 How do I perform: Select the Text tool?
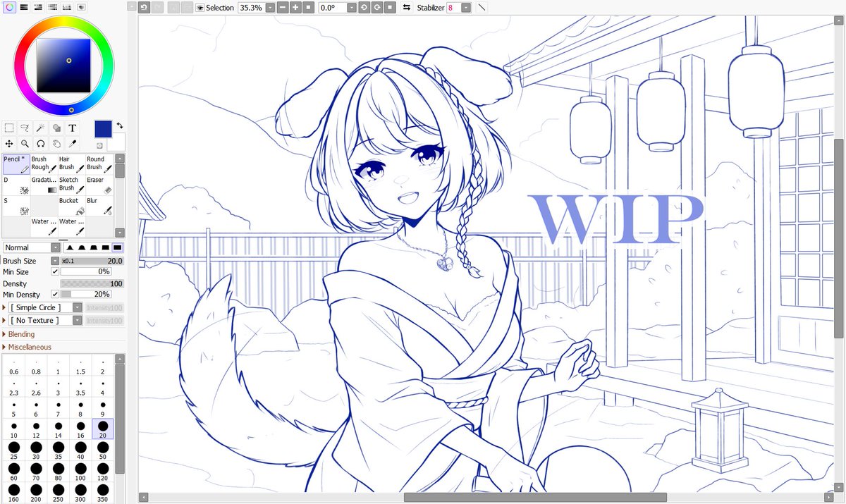(73, 128)
